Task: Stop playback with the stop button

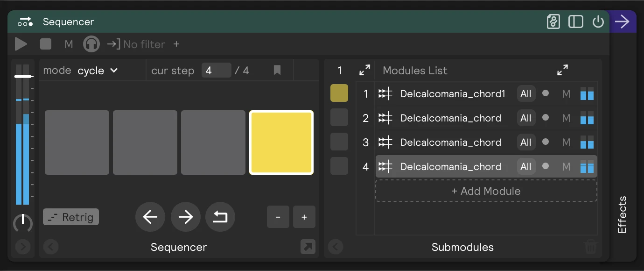Action: (46, 44)
